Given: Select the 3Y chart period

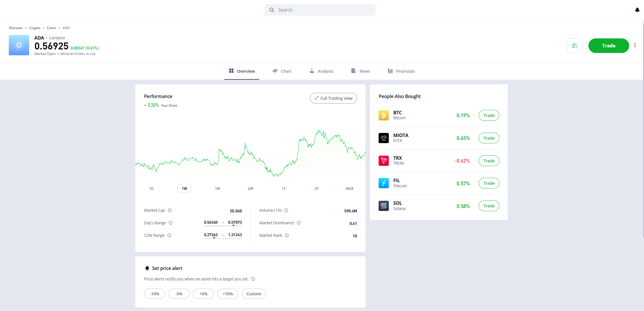Looking at the screenshot, I should click(x=317, y=189).
